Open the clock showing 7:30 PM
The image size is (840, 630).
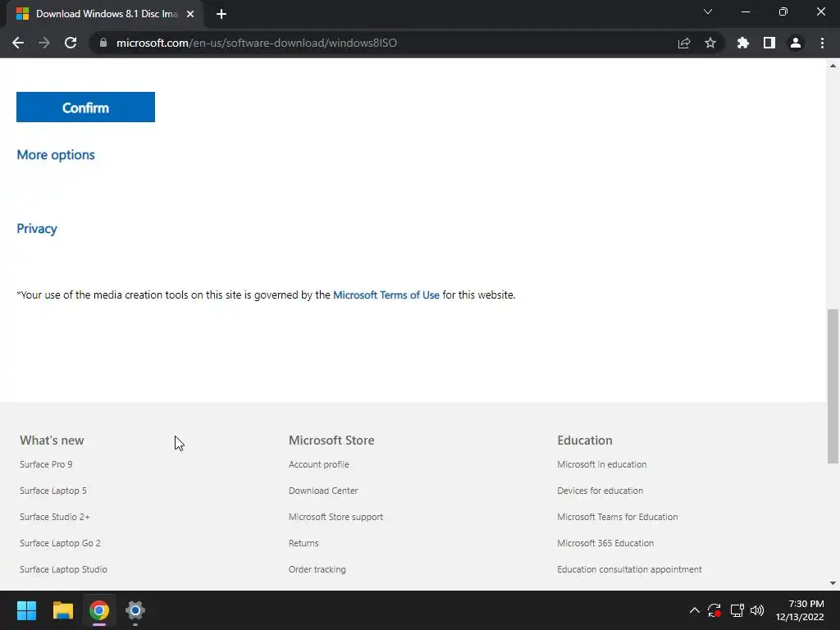click(x=800, y=610)
